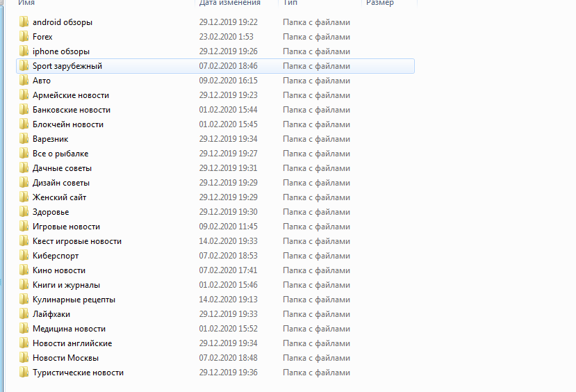Click the Туристические новости folder icon

pyautogui.click(x=24, y=373)
